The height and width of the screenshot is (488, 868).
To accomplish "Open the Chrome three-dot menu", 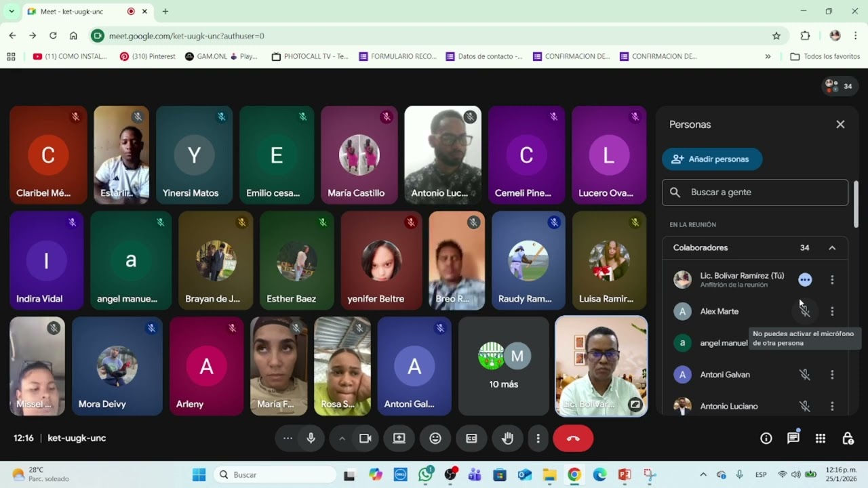I will coord(856,36).
